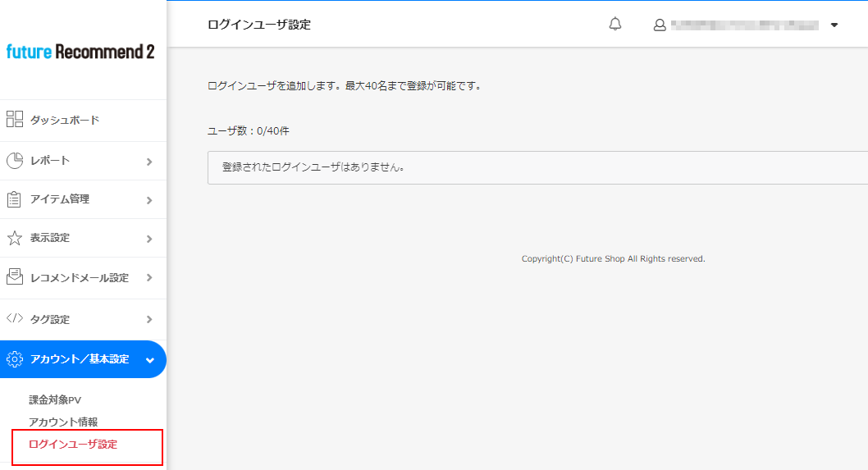Expand the レコメンドメール設定 chevron
868x470 pixels.
(x=149, y=278)
